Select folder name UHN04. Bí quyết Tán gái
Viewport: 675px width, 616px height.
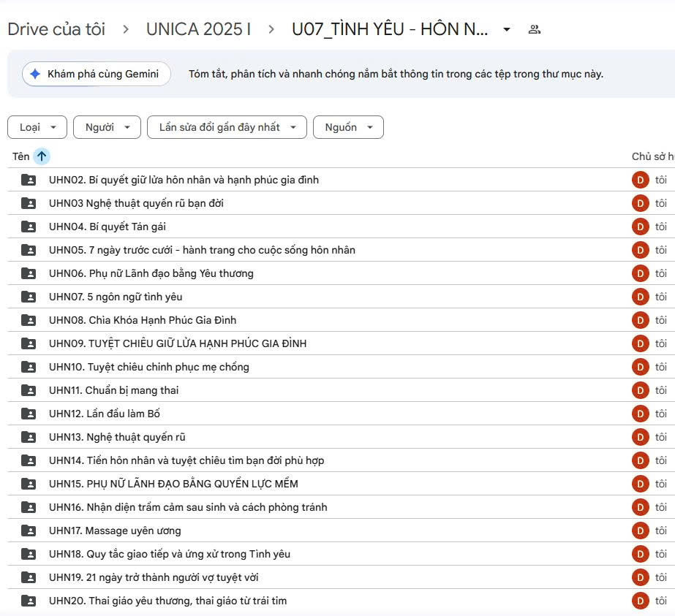[x=108, y=227]
